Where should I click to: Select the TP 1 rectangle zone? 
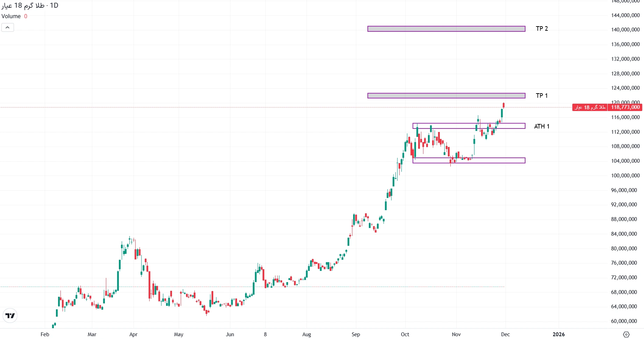(x=446, y=96)
